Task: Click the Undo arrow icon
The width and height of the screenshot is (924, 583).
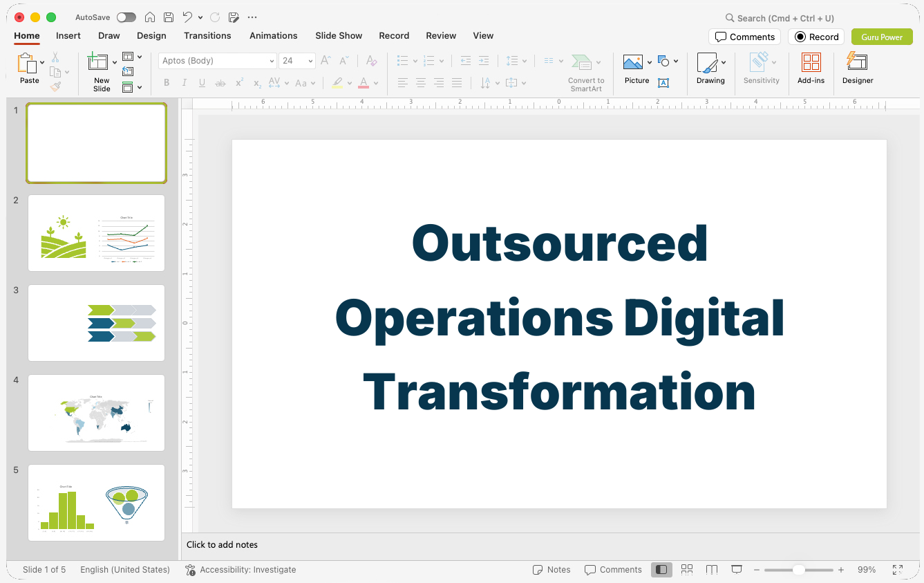Action: (187, 17)
